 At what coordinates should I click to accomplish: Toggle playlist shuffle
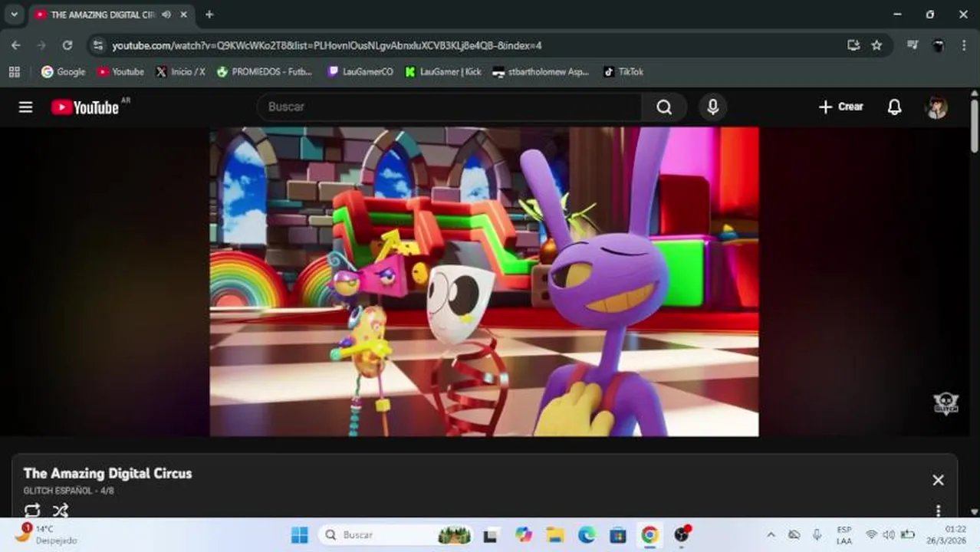[61, 510]
